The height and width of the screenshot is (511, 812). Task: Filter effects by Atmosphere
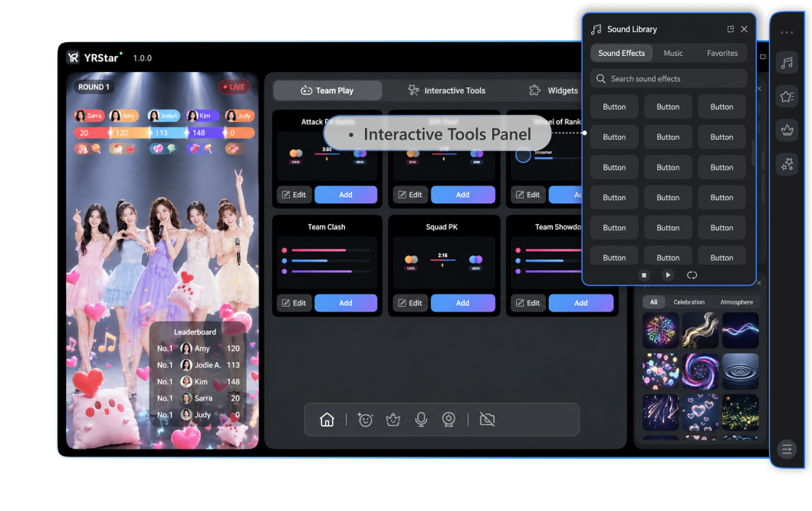click(736, 302)
